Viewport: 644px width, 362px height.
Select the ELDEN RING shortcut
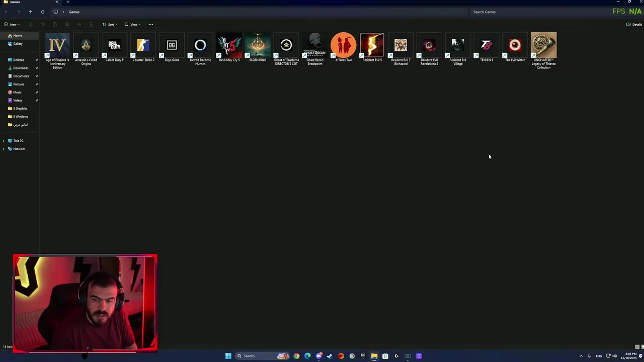coord(258,48)
